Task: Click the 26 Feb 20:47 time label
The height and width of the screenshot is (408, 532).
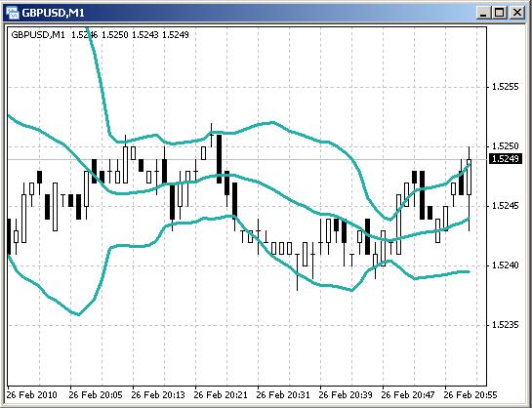Action: click(x=408, y=395)
